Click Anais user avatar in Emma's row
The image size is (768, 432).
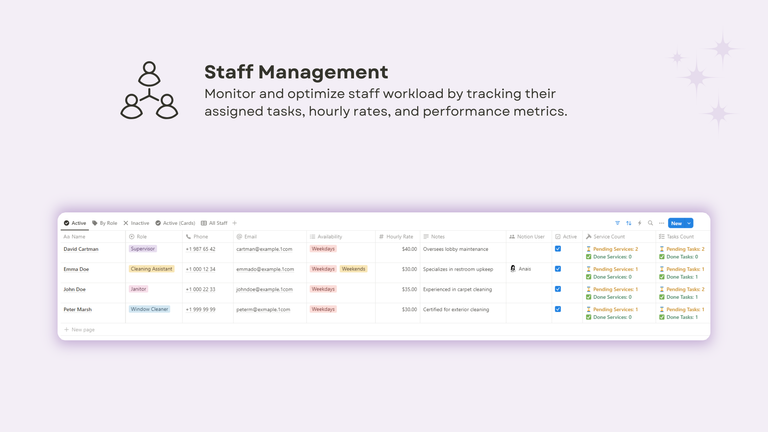(513, 269)
